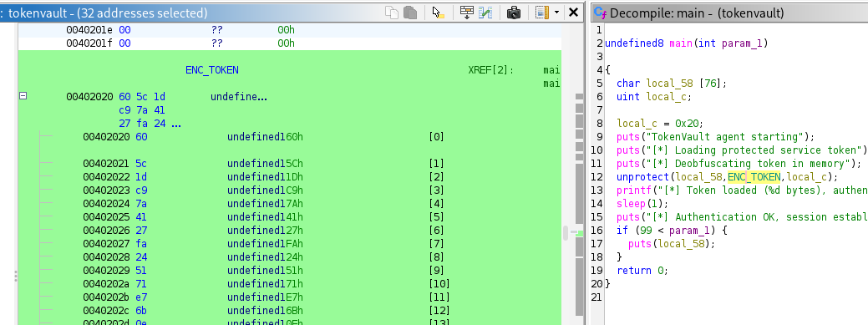Select index [12] row
The image size is (868, 325).
(290, 310)
